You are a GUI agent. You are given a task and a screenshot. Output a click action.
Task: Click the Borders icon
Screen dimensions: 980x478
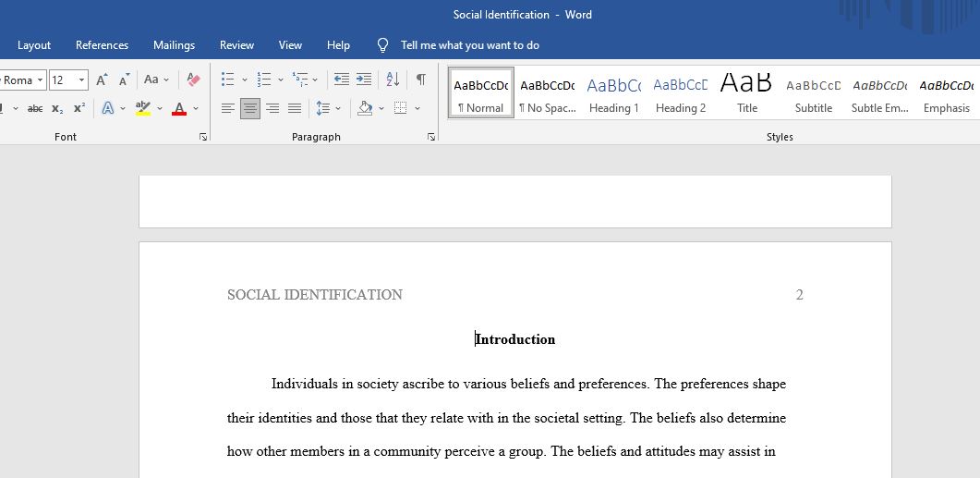[401, 108]
